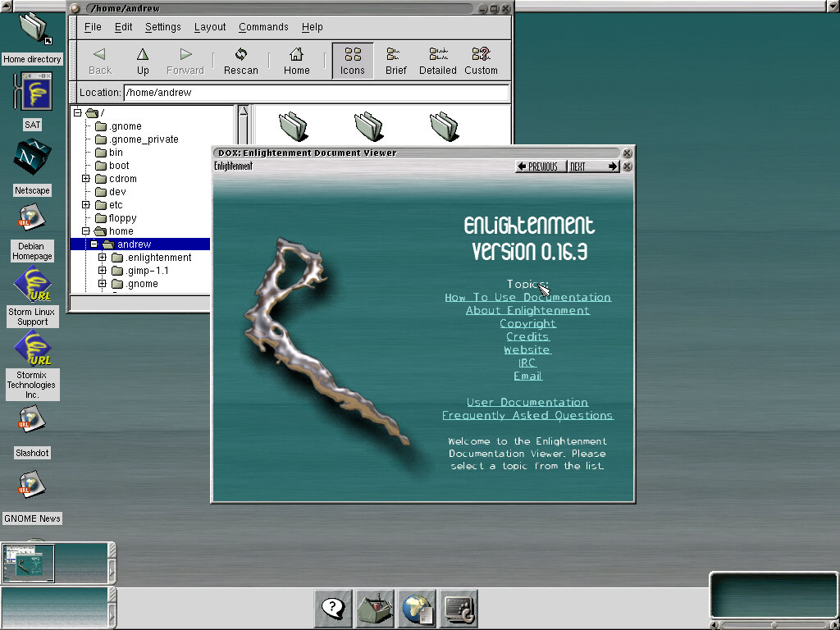This screenshot has height=630, width=840.
Task: Click the Rescan toolbar icon
Action: click(241, 61)
